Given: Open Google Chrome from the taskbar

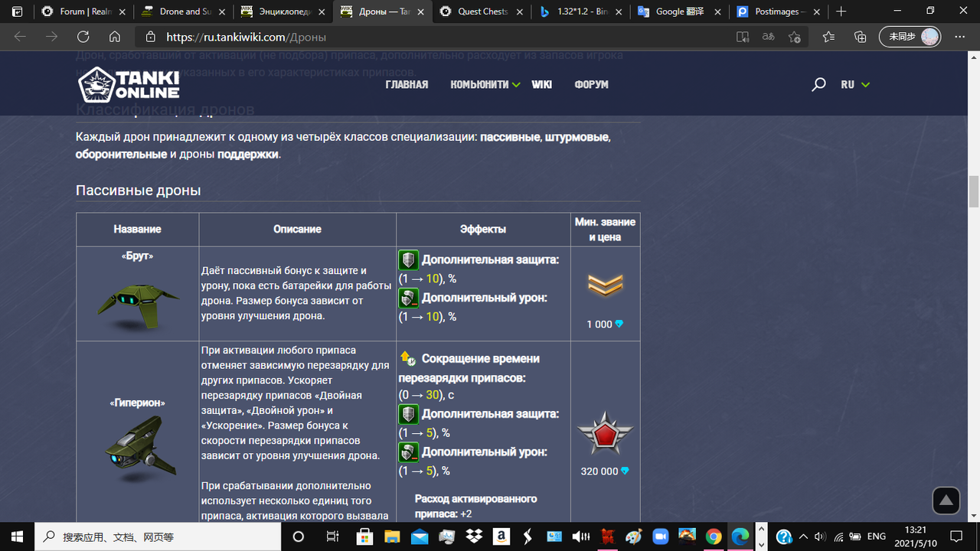Looking at the screenshot, I should point(714,536).
